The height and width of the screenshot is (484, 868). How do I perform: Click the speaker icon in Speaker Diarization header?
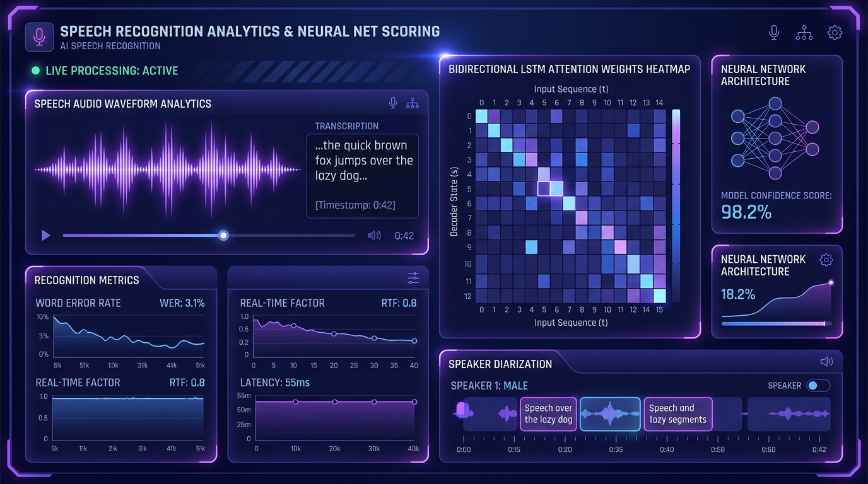(x=826, y=362)
